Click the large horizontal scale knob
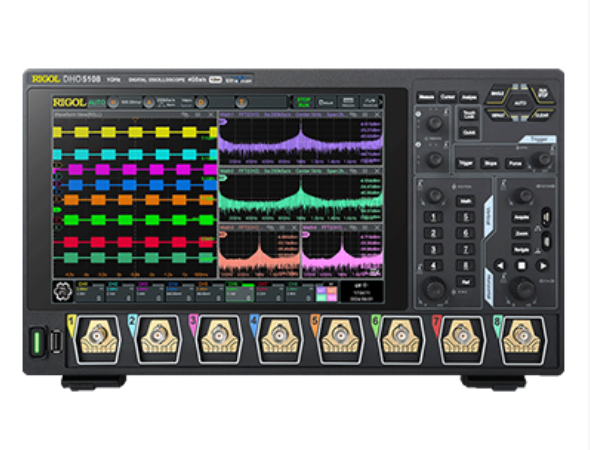The image size is (590, 450). 523,289
